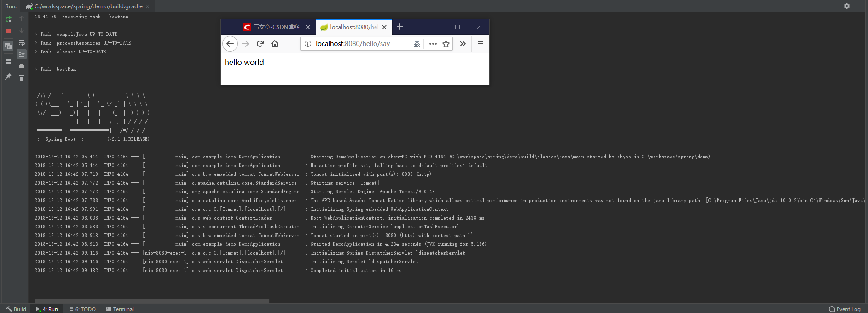Click the browser address bar URL
The height and width of the screenshot is (313, 868).
pyautogui.click(x=353, y=44)
